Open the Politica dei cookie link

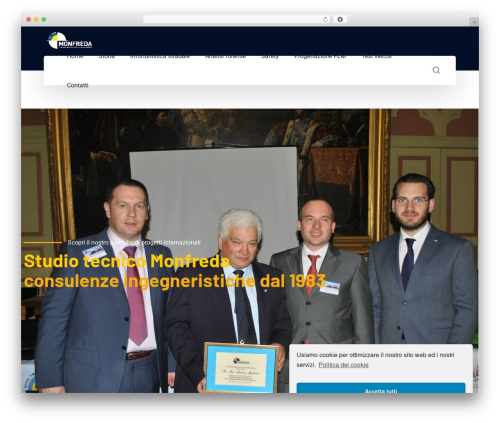(x=343, y=365)
